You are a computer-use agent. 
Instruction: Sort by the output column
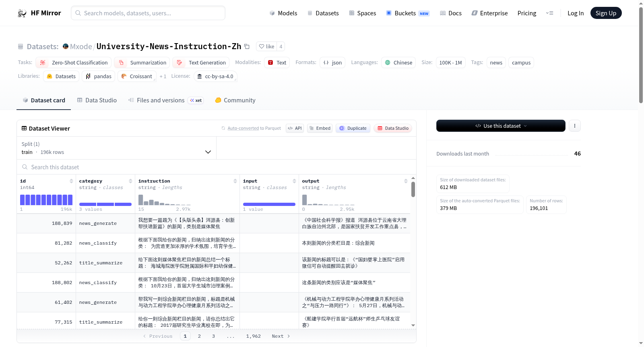pyautogui.click(x=406, y=181)
